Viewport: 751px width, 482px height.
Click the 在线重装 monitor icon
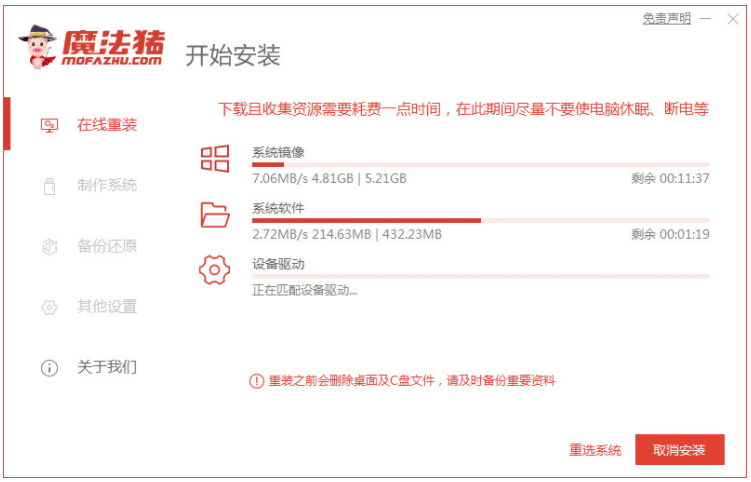pyautogui.click(x=49, y=125)
